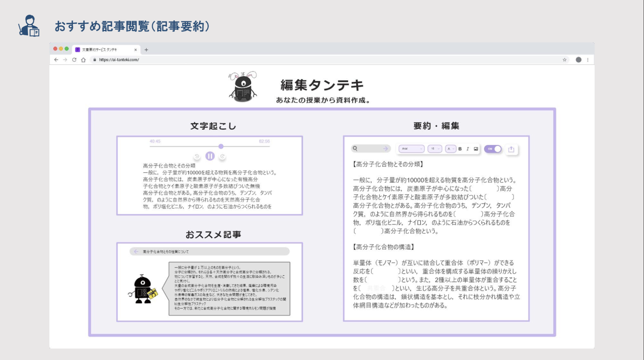Toggle bold formatting in editor toolbar
644x360 pixels.
(x=460, y=149)
